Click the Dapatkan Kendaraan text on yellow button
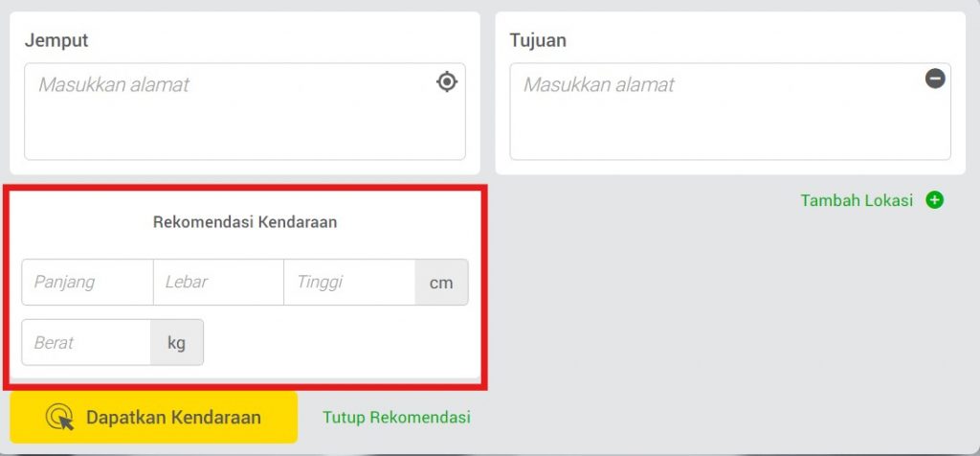 [x=173, y=418]
